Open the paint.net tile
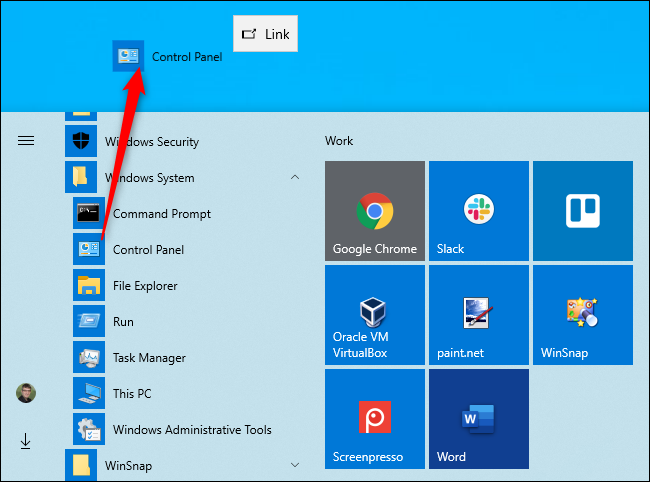The height and width of the screenshot is (482, 650). click(478, 314)
